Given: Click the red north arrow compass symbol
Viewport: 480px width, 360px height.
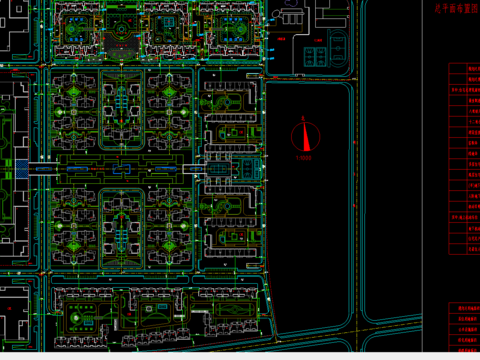Looking at the screenshot, I should [x=305, y=136].
